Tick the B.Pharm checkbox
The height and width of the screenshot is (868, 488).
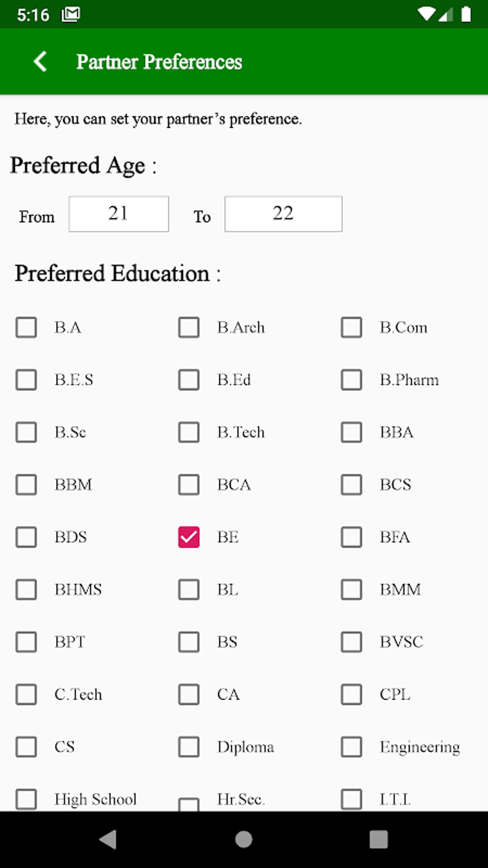click(x=352, y=380)
